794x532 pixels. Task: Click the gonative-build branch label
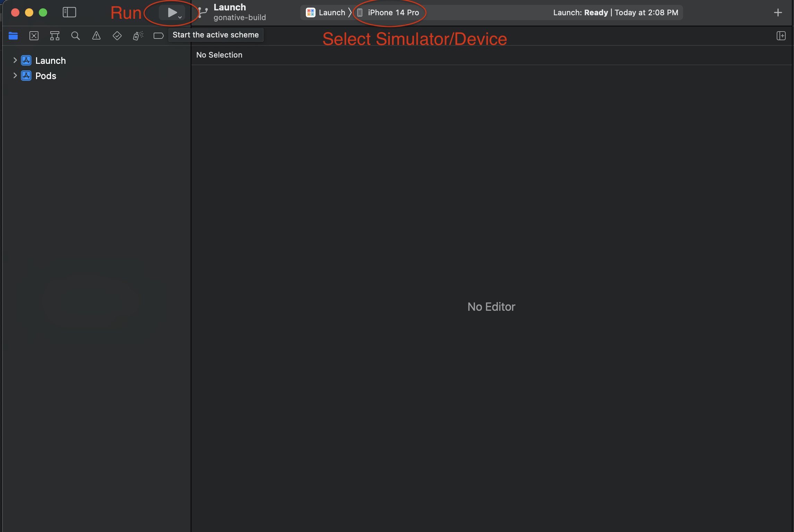pos(240,18)
